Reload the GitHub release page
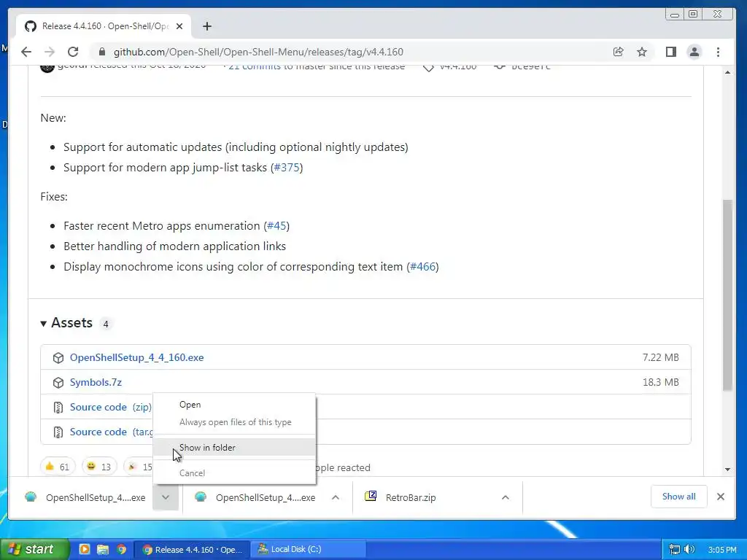The width and height of the screenshot is (747, 560). (73, 52)
